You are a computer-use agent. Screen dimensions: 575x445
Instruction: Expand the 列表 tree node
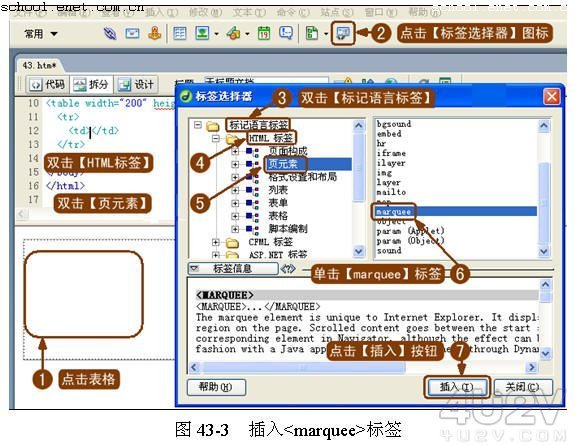coord(235,190)
